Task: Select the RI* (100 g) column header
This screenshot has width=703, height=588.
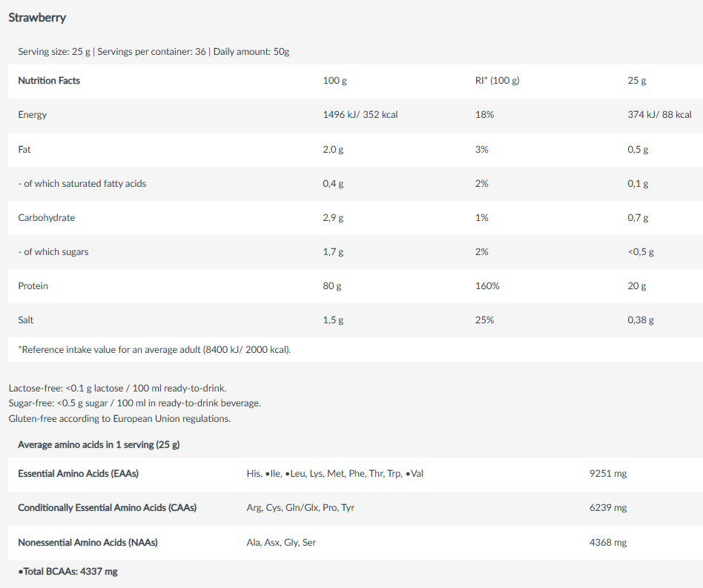Action: coord(497,81)
